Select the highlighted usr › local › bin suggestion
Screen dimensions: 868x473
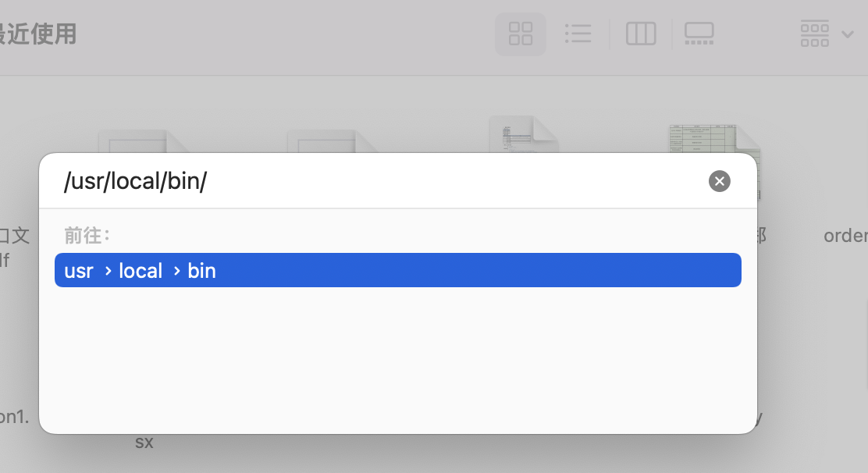pos(397,270)
